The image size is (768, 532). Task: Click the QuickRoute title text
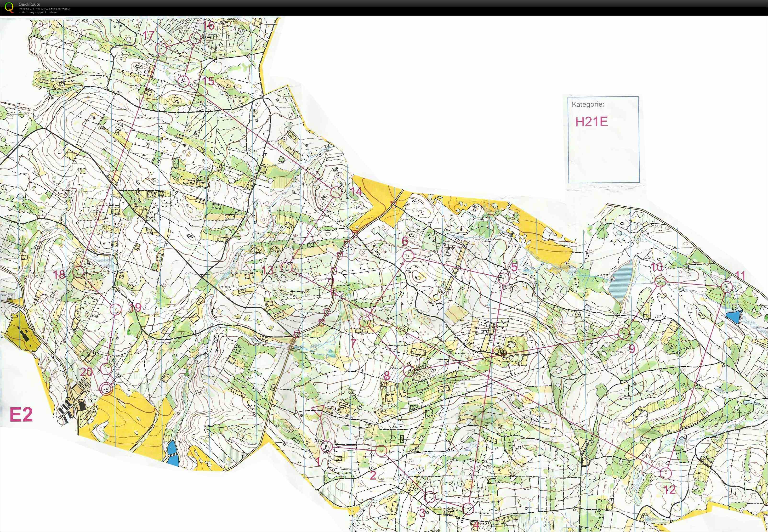(x=29, y=4)
